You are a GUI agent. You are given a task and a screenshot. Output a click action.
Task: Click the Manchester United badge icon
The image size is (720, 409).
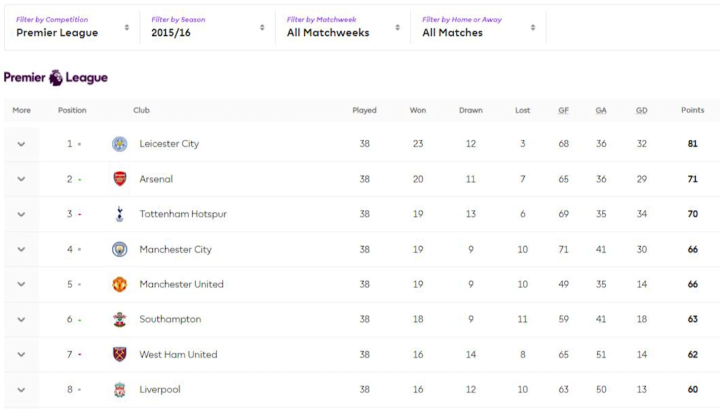point(120,284)
